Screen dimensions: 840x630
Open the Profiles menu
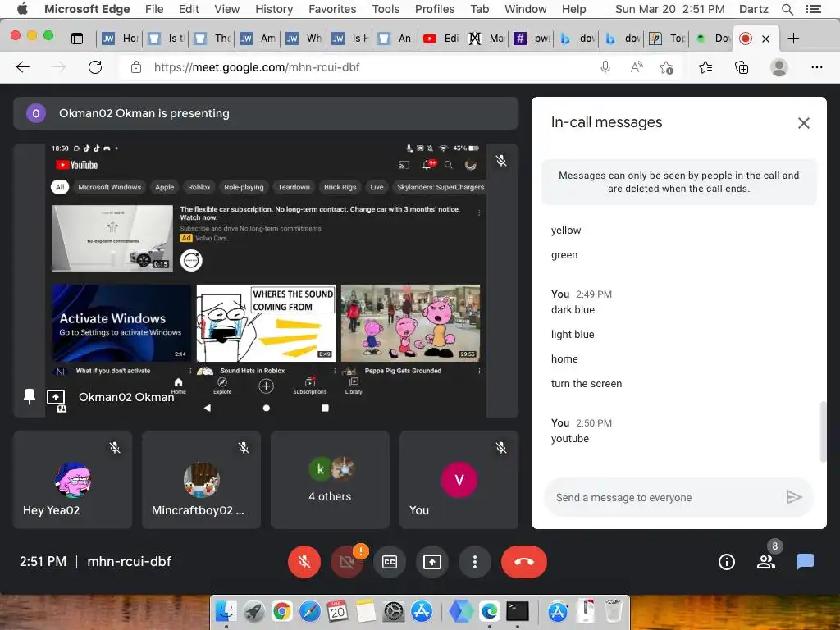[x=435, y=9]
